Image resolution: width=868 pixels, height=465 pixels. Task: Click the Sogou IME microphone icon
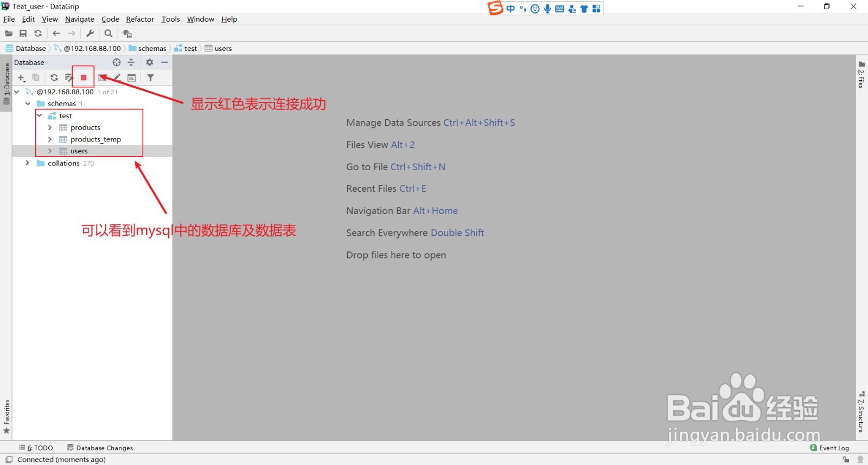tap(547, 9)
